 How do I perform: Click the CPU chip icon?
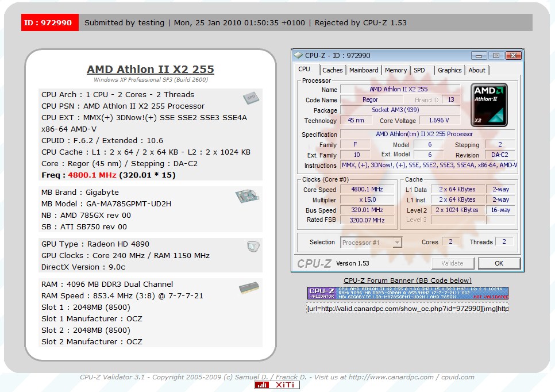pyautogui.click(x=249, y=98)
